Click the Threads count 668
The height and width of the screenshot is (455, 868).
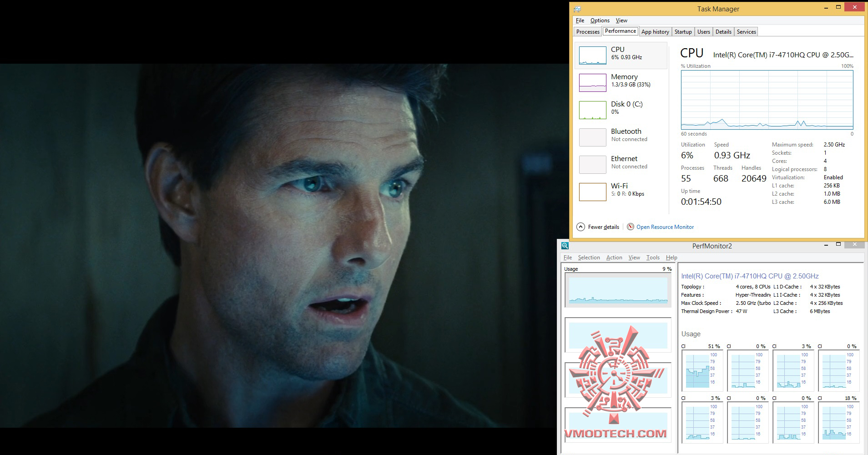721,178
